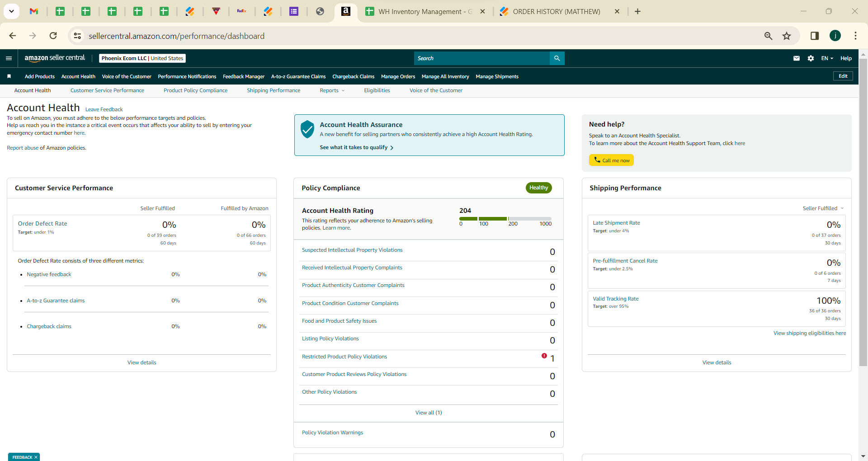This screenshot has height=461, width=868.
Task: Open Performance Notifications favorites item
Action: point(187,76)
